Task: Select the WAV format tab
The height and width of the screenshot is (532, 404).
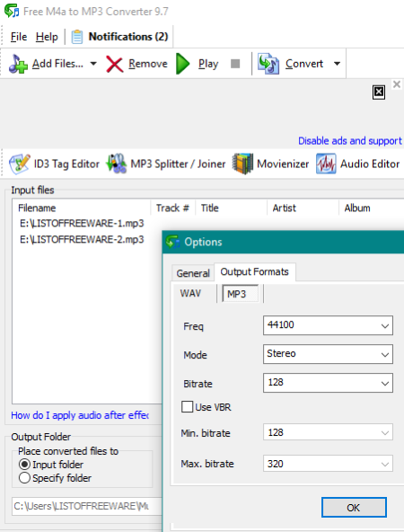Action: pyautogui.click(x=190, y=293)
